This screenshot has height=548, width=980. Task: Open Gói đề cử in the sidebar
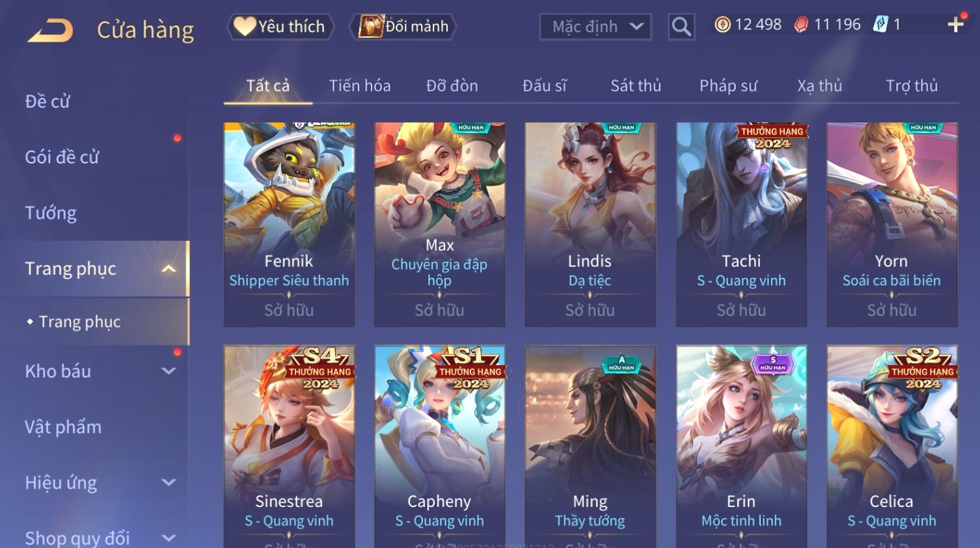(x=62, y=157)
